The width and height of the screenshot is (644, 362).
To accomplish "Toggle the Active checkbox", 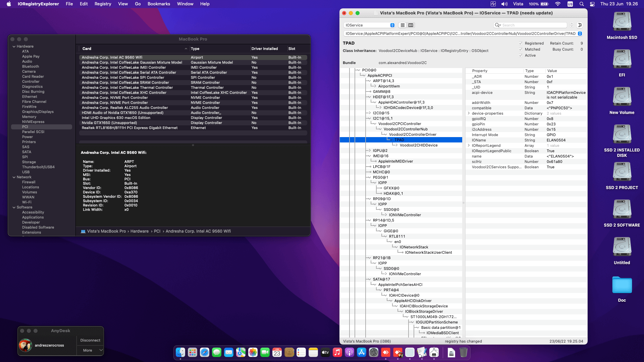I will (x=521, y=55).
